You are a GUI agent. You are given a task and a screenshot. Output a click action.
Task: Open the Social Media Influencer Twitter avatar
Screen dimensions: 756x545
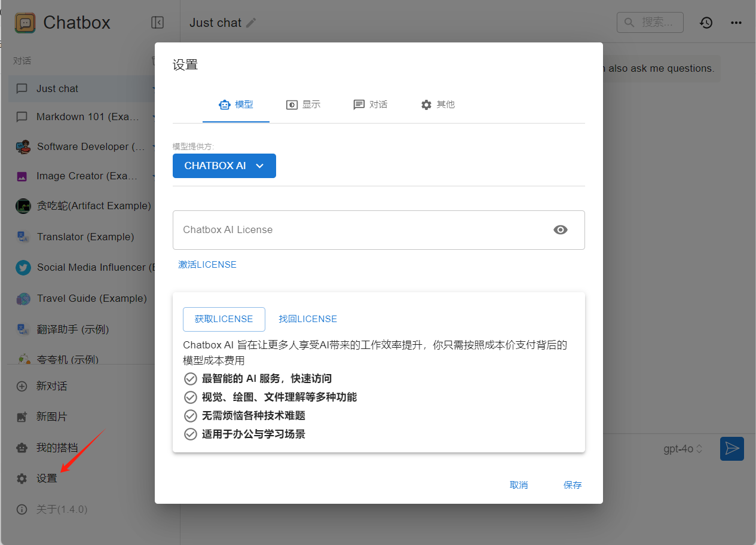tap(23, 267)
